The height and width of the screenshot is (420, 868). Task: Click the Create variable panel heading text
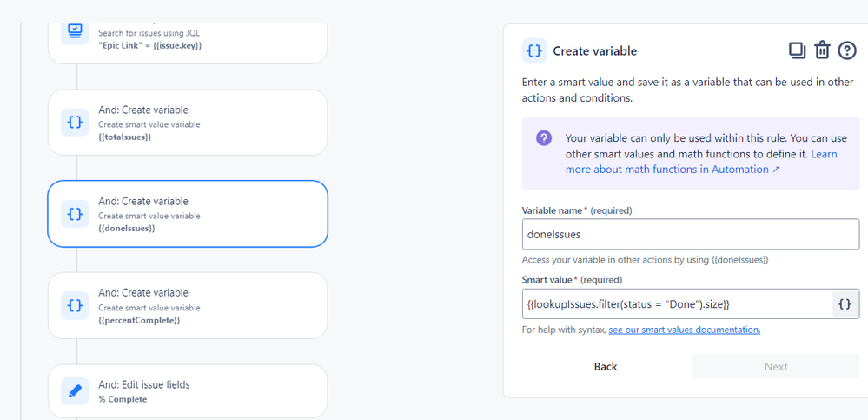[x=595, y=51]
